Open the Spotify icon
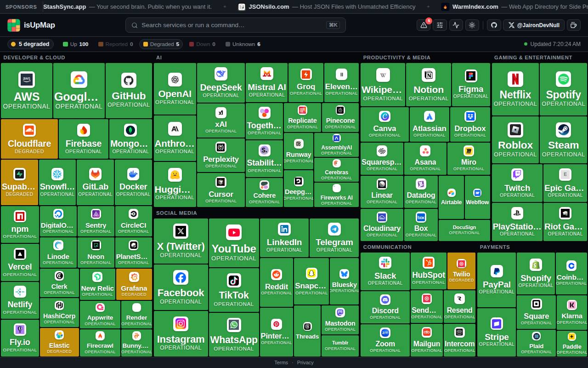 tap(563, 79)
